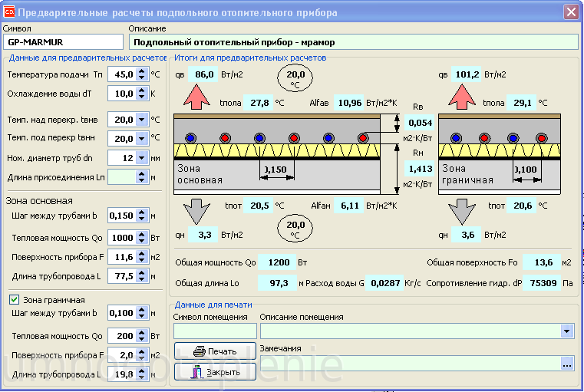Close the preliminary calculations dialog window
This screenshot has height=392, width=584.
[571, 12]
